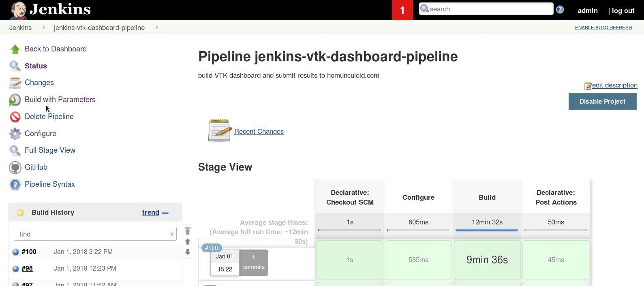Viewport: 644px width, 286px height.
Task: Click the Changes notepad icon in sidebar
Action: click(15, 83)
